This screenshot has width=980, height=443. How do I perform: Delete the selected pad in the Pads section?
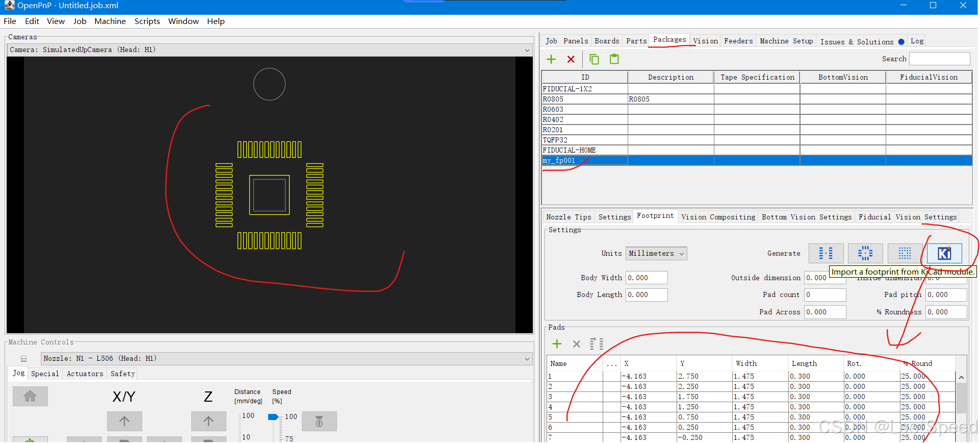tap(577, 344)
